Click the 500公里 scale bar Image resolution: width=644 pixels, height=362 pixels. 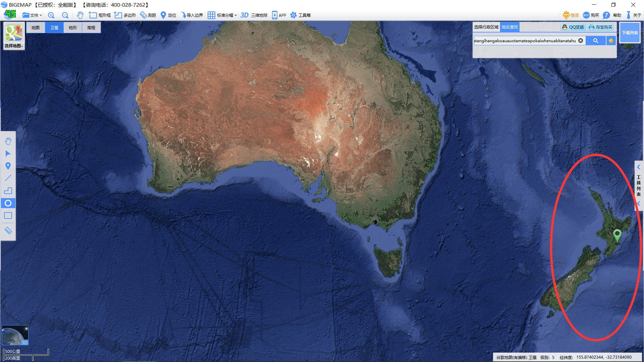click(x=26, y=352)
